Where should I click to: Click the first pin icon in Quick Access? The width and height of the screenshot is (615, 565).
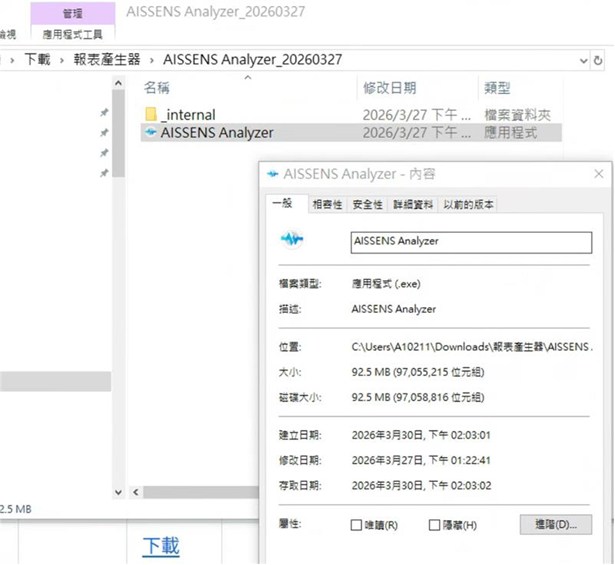click(x=104, y=113)
